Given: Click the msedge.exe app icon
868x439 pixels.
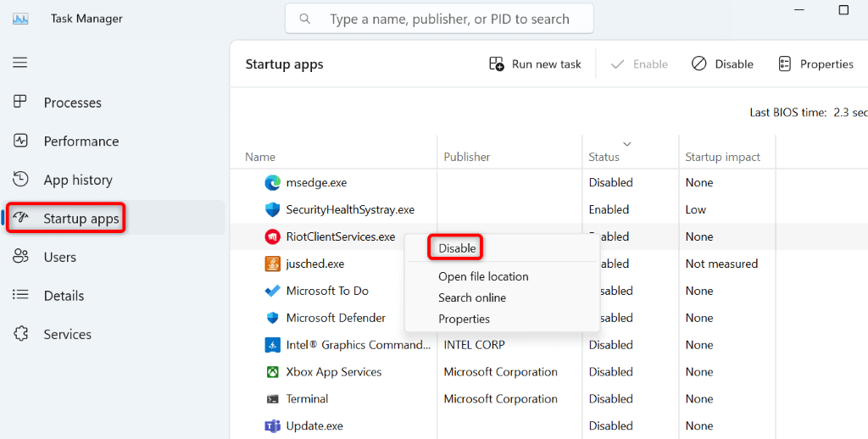Looking at the screenshot, I should [272, 182].
